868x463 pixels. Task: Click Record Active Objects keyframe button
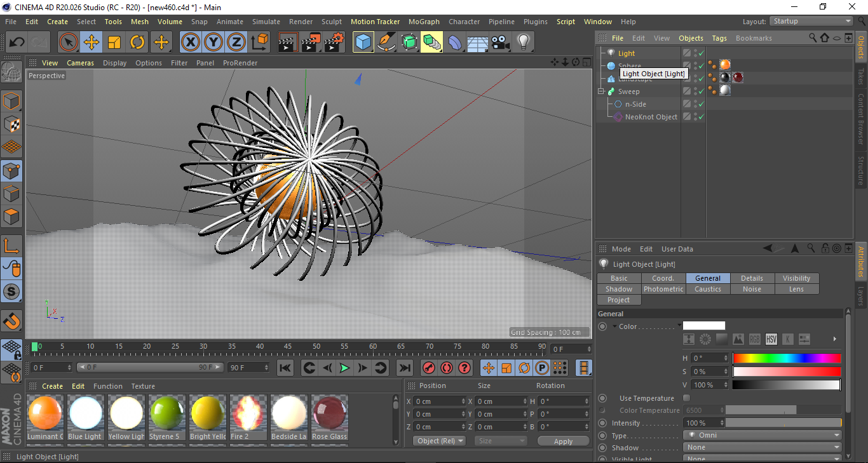[428, 368]
